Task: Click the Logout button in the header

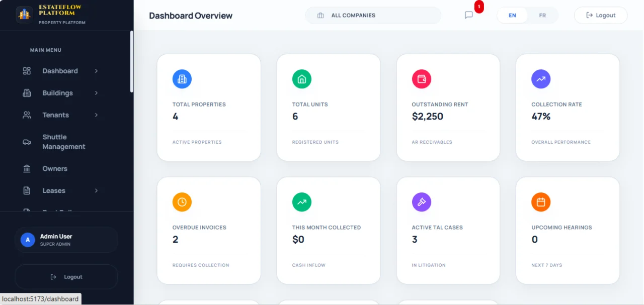Action: pyautogui.click(x=601, y=16)
